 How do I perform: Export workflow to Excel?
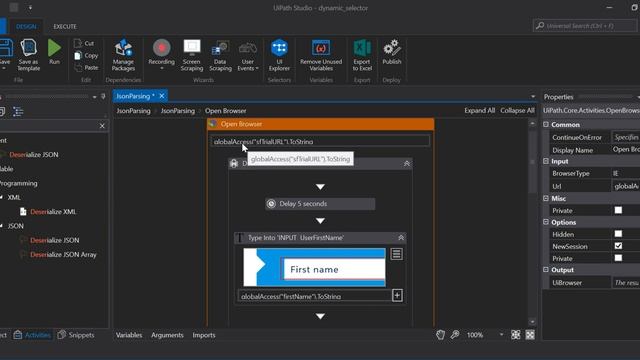362,55
